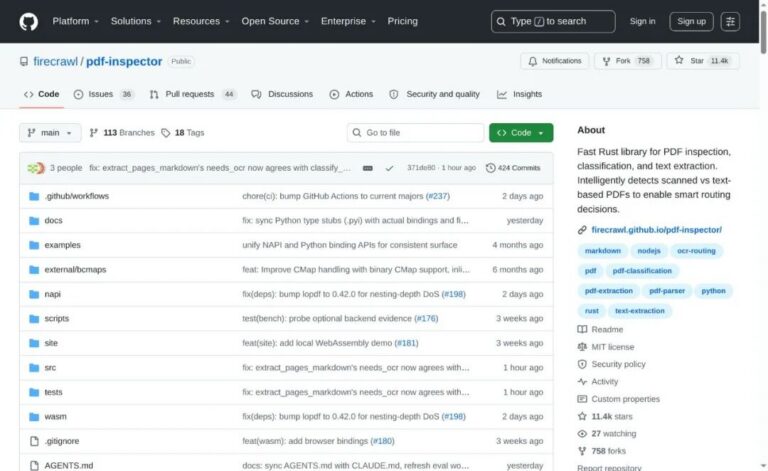Open the Security policy link
768x471 pixels.
618,365
